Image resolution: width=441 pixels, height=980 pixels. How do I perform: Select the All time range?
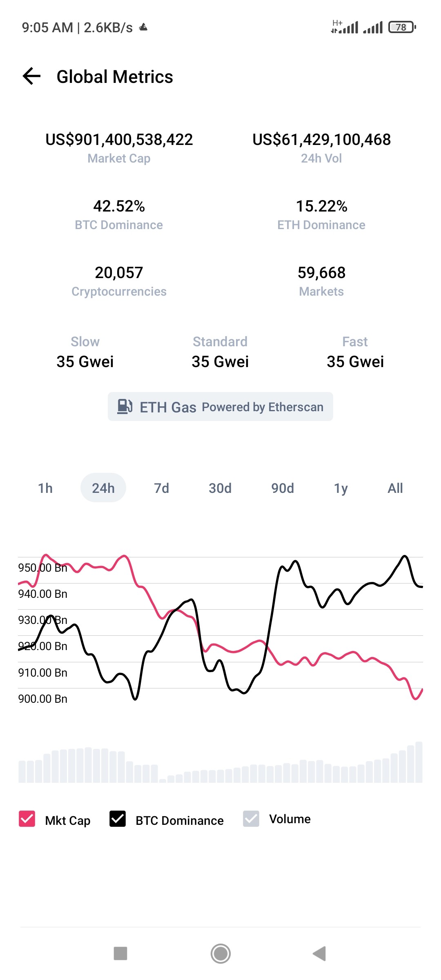tap(395, 488)
